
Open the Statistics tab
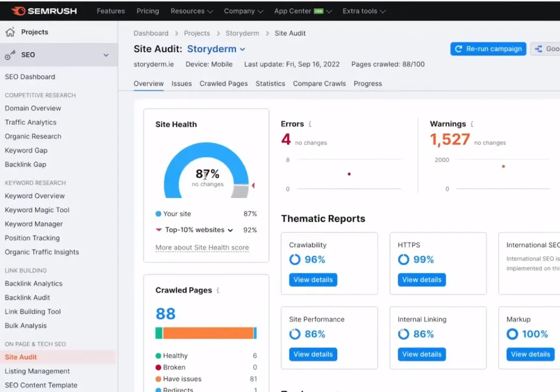[x=270, y=84]
